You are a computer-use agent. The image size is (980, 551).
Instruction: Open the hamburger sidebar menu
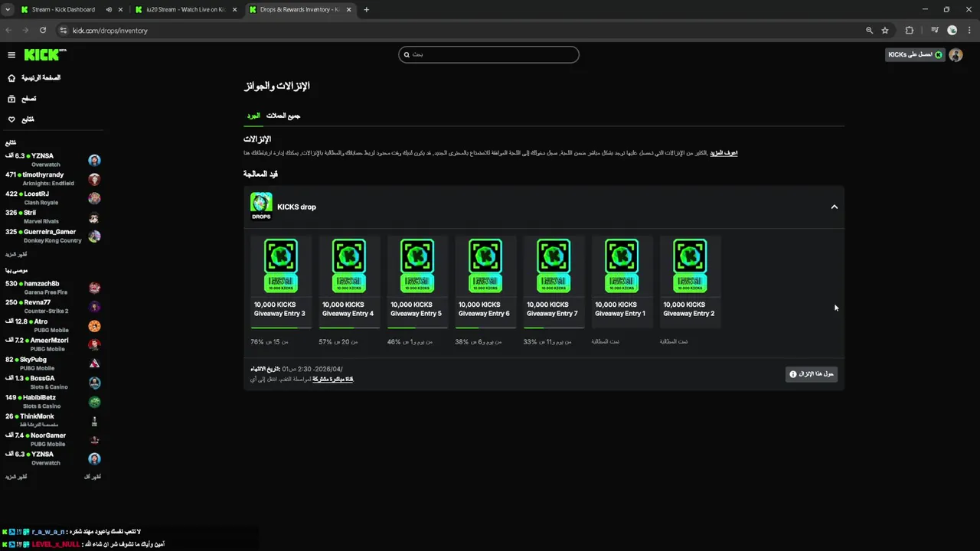point(11,55)
